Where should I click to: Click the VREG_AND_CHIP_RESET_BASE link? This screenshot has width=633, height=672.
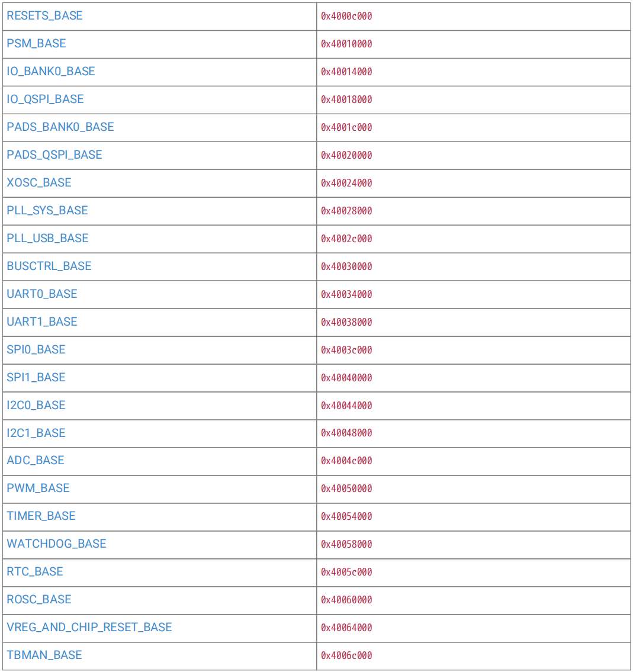(89, 628)
